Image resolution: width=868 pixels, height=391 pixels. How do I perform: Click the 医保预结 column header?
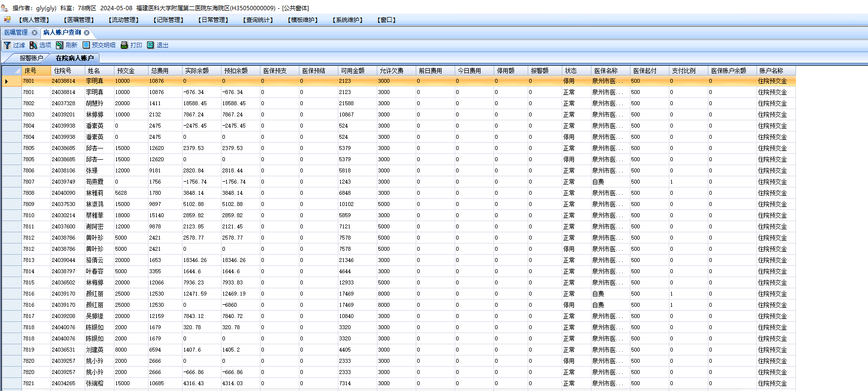[x=318, y=71]
